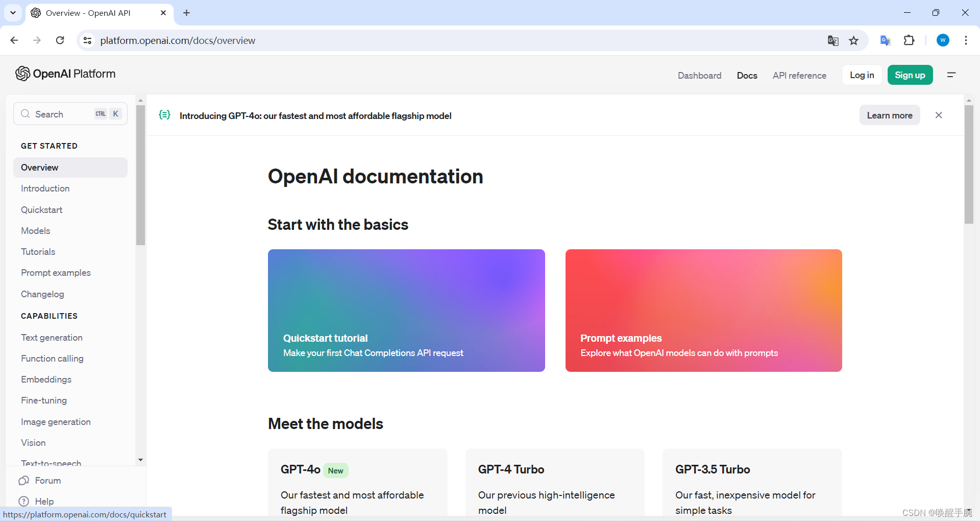Select Overview in the sidebar
This screenshot has width=980, height=522.
pyautogui.click(x=70, y=168)
